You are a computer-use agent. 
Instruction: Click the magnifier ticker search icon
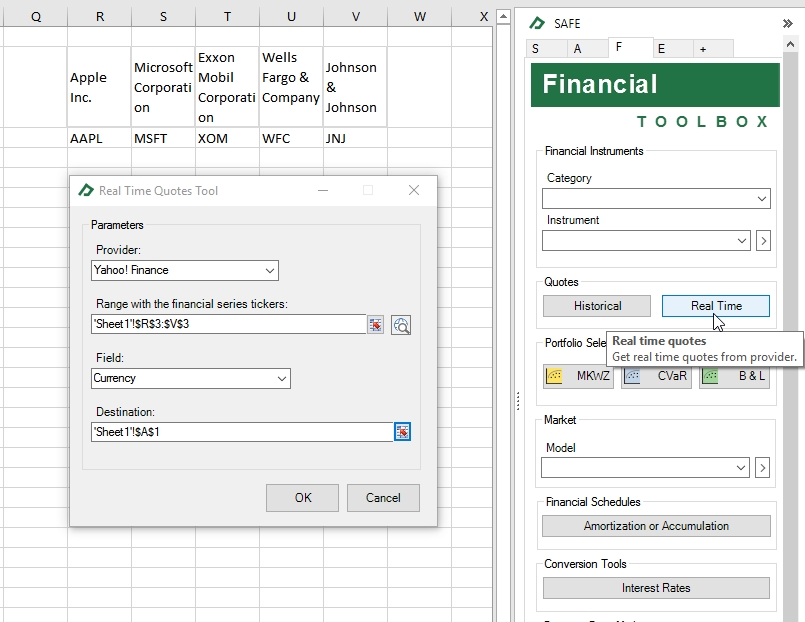tap(401, 324)
